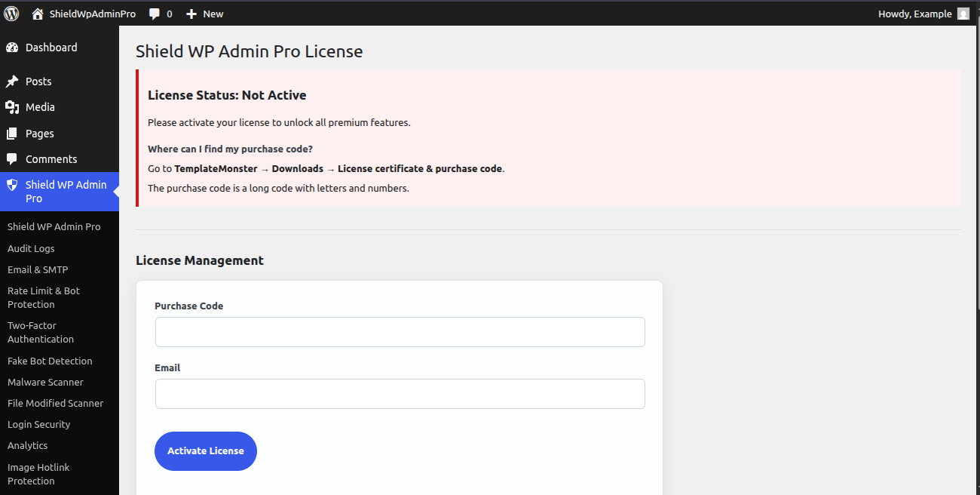Open the comments bubble icon in the admin bar

tap(155, 14)
